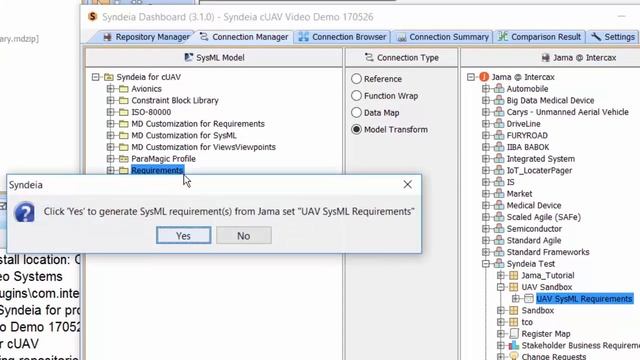Click the question mark icon in dialog

(x=24, y=212)
